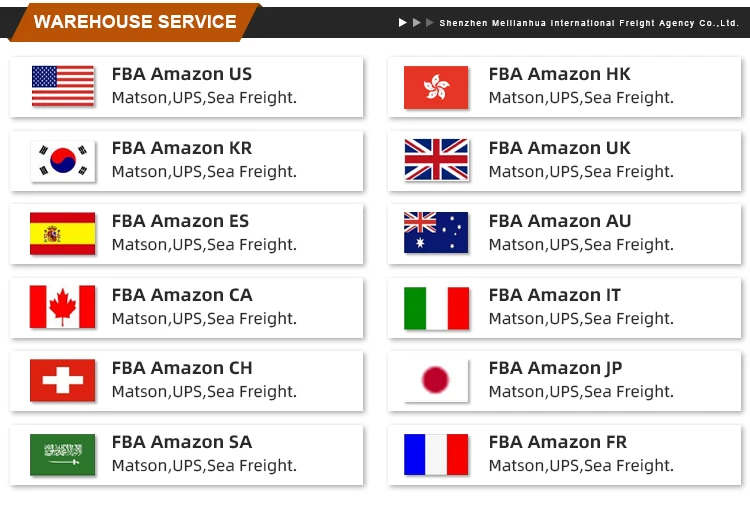Click shipping methods text under Amazon JP
This screenshot has width=750, height=510.
coord(581,392)
